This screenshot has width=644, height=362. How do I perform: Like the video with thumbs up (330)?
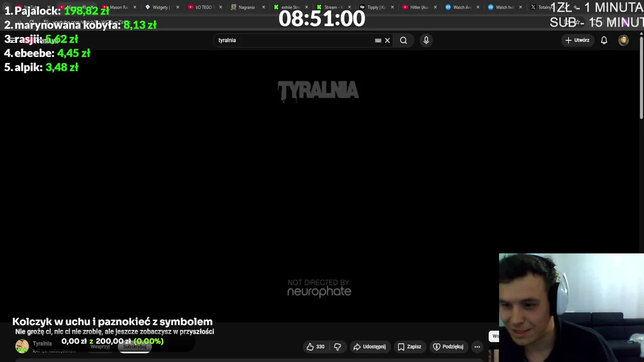[x=315, y=346]
